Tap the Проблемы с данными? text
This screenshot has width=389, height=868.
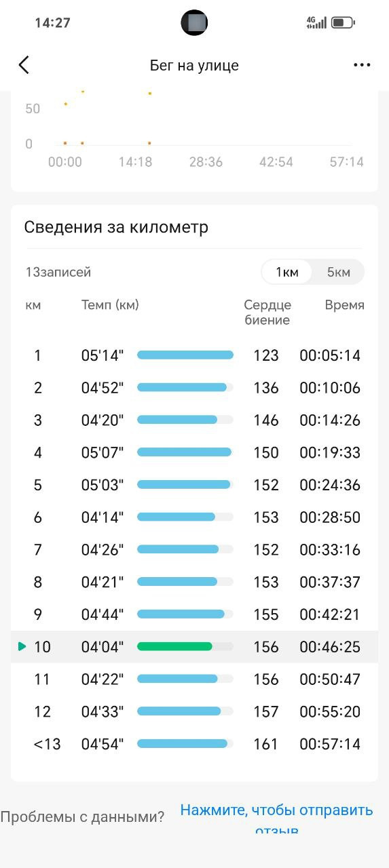[x=82, y=817]
